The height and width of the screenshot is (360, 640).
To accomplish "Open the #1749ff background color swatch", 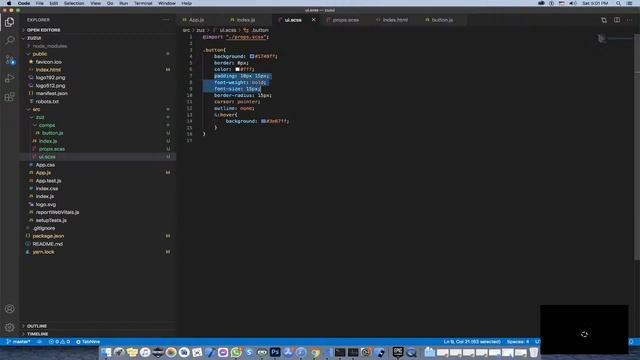I will 252,56.
